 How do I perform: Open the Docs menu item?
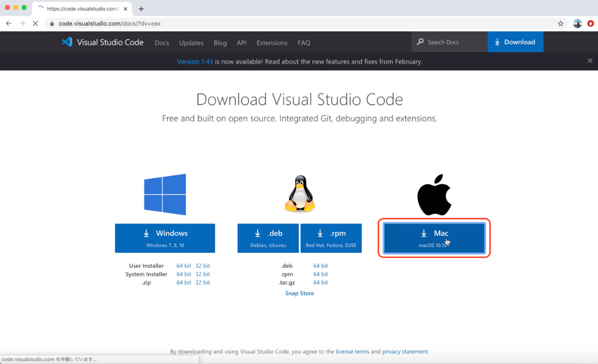(161, 43)
